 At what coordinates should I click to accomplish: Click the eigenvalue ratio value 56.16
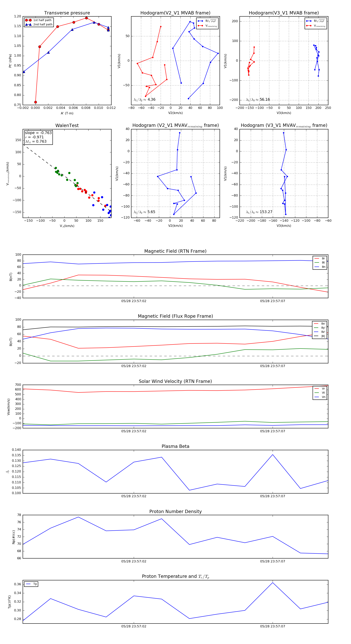point(265,100)
